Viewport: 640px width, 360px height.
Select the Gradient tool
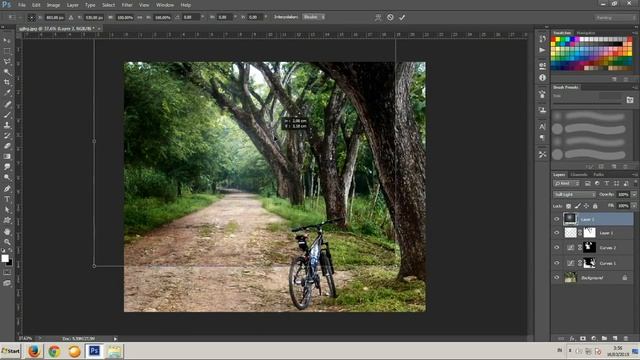[7, 156]
